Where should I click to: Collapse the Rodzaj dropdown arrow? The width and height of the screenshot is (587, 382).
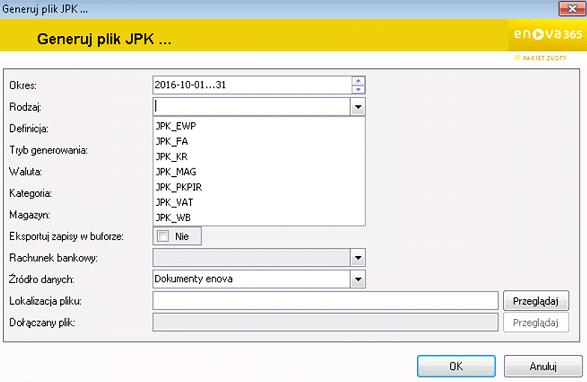pos(358,107)
